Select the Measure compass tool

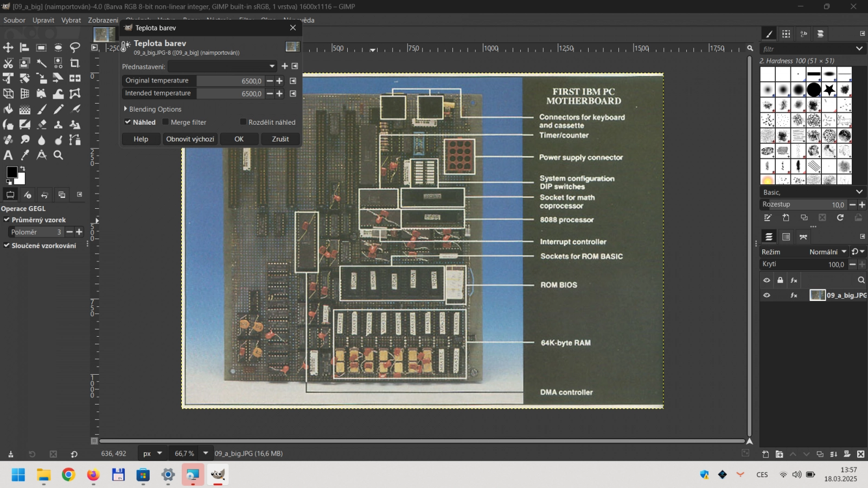pyautogui.click(x=41, y=155)
